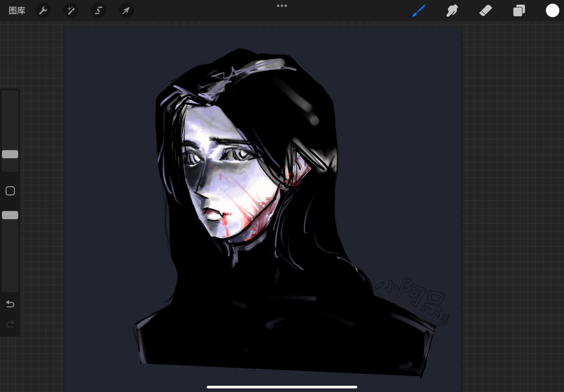564x392 pixels.
Task: Click the three-dot menu at top center
Action: point(282,6)
